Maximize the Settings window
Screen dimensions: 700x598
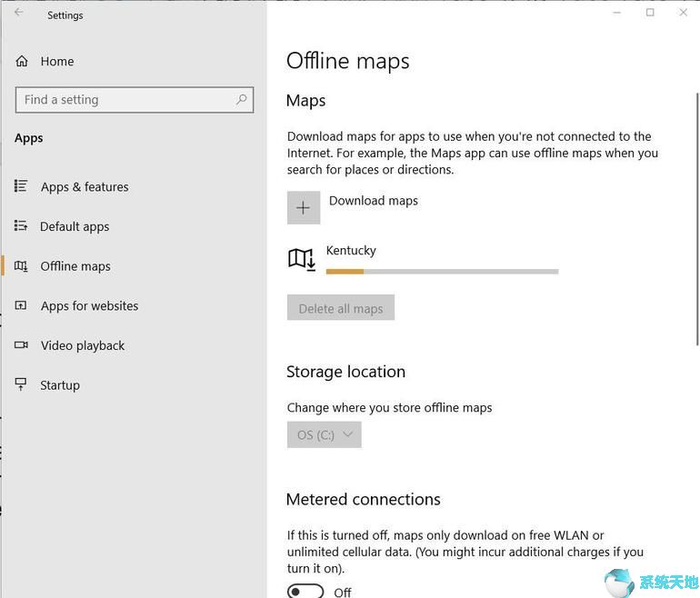pos(650,13)
